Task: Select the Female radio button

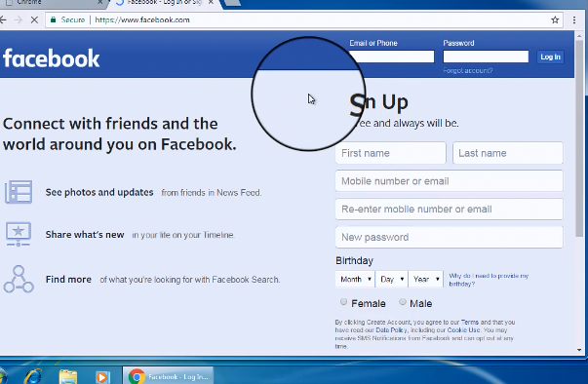Action: pos(343,301)
